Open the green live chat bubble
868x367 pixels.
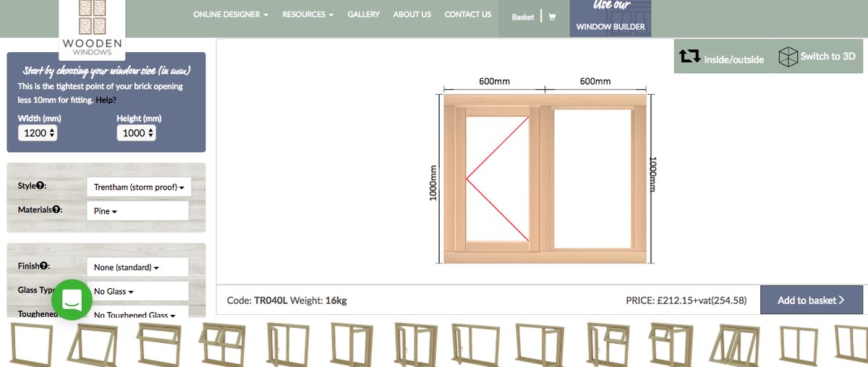coord(72,300)
